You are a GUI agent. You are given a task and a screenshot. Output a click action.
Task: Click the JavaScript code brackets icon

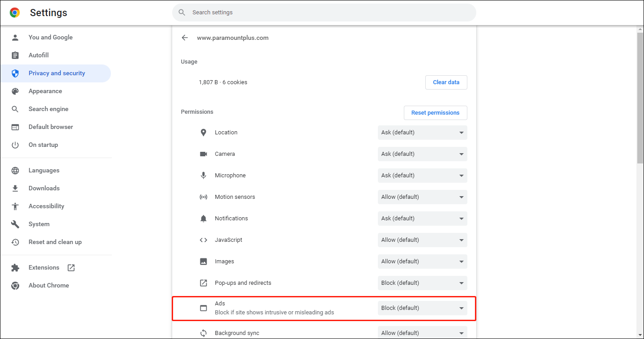(x=203, y=240)
